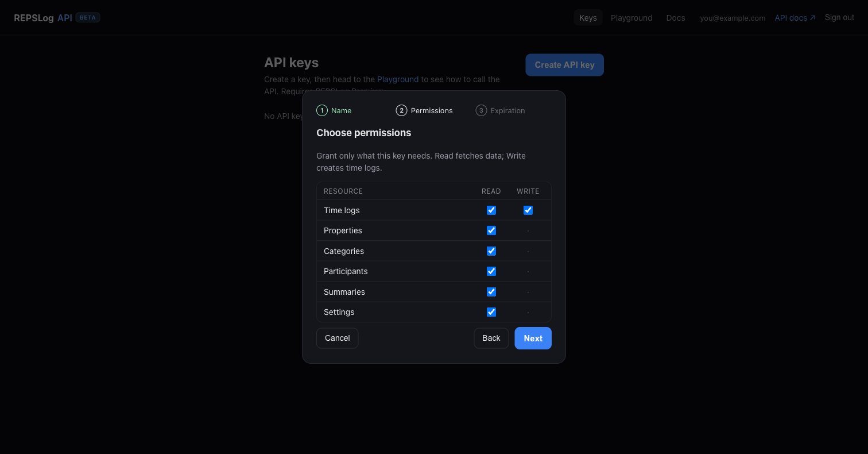868x454 pixels.
Task: Uncheck Time logs Write permission
Action: click(528, 210)
